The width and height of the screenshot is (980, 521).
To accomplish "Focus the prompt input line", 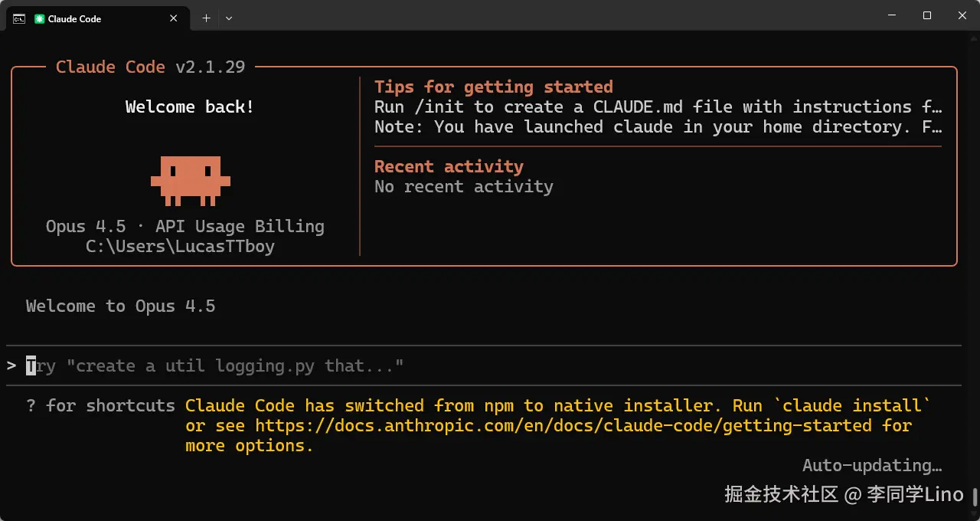I will [306, 365].
